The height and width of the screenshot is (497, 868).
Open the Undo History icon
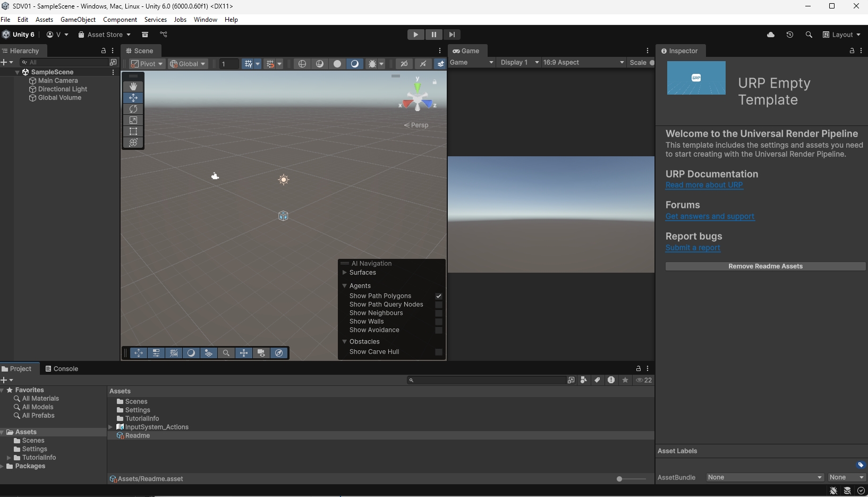[790, 35]
